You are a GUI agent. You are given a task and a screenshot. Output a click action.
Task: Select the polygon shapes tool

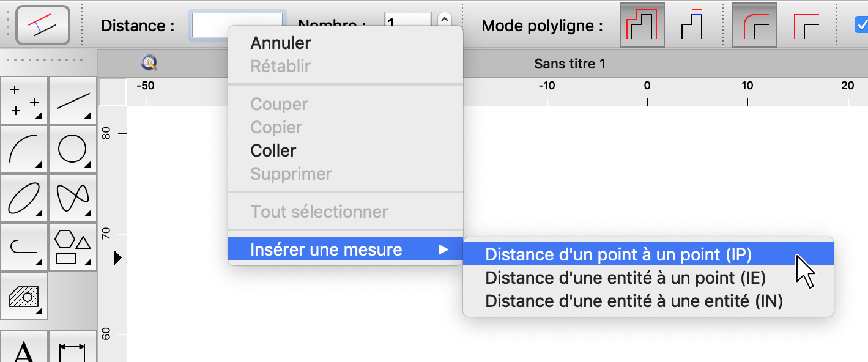click(x=73, y=247)
